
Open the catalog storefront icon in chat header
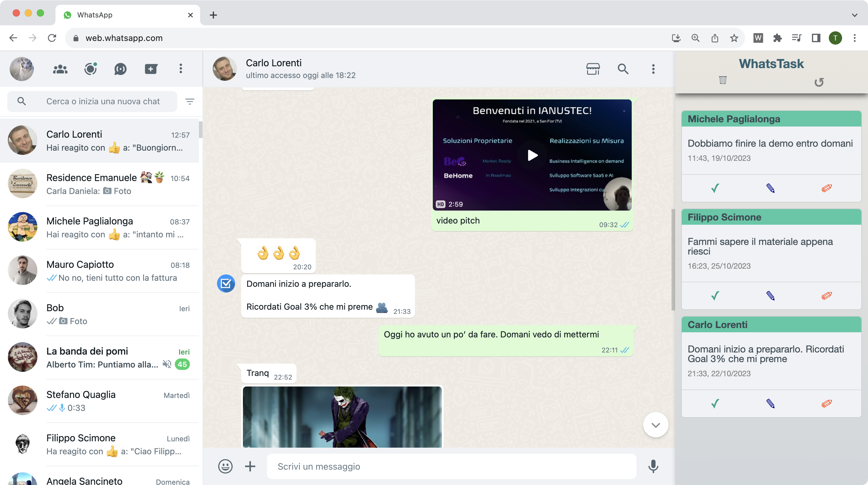click(593, 69)
